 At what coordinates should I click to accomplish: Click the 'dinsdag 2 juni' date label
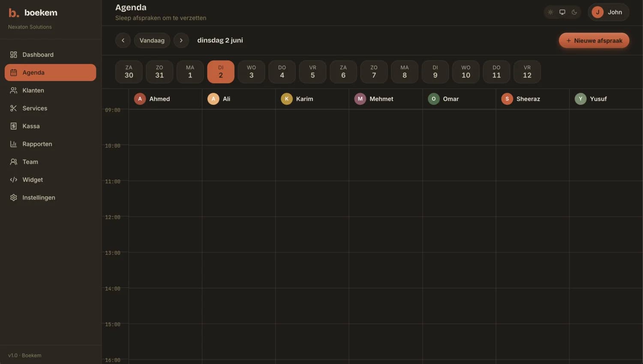220,40
